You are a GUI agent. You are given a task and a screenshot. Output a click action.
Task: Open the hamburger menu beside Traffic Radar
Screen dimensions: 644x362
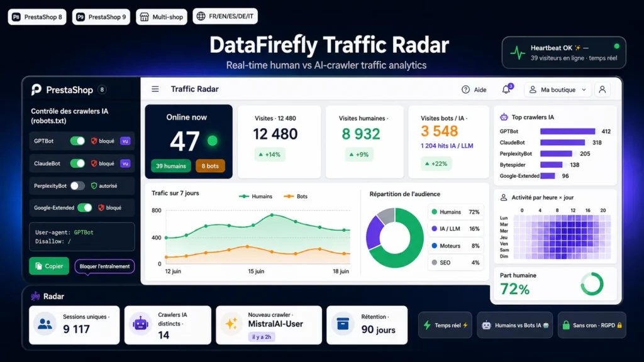[x=155, y=89]
